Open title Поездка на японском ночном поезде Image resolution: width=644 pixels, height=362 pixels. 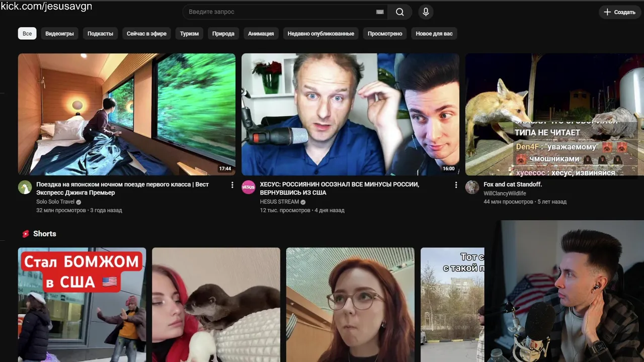(122, 189)
